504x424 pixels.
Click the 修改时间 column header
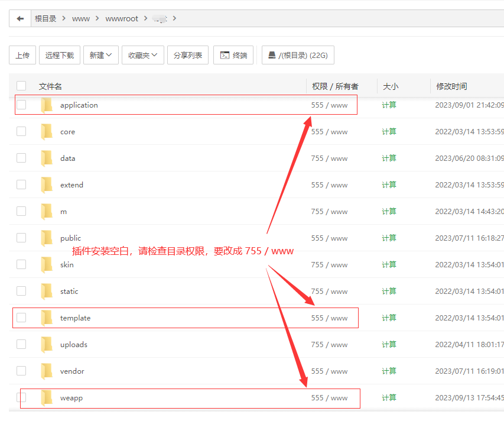click(x=451, y=85)
